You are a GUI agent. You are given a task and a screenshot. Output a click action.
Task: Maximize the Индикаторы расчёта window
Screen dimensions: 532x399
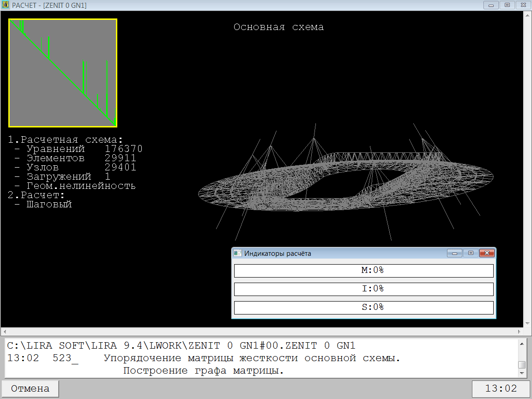[470, 253]
